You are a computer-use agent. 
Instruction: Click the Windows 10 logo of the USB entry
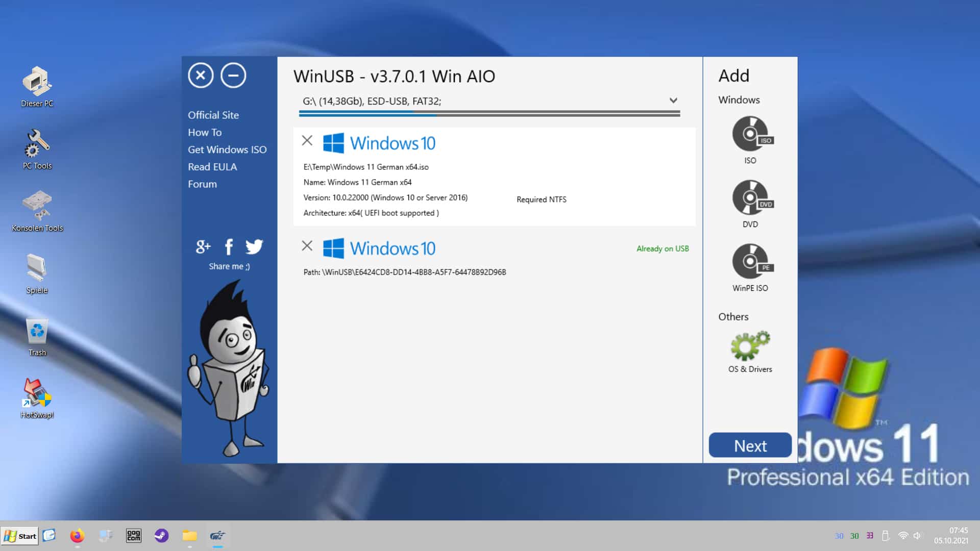[x=379, y=248]
